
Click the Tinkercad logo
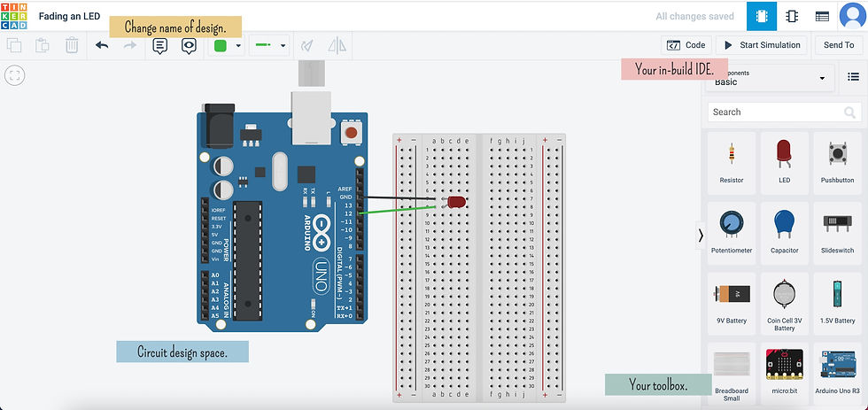tap(14, 15)
